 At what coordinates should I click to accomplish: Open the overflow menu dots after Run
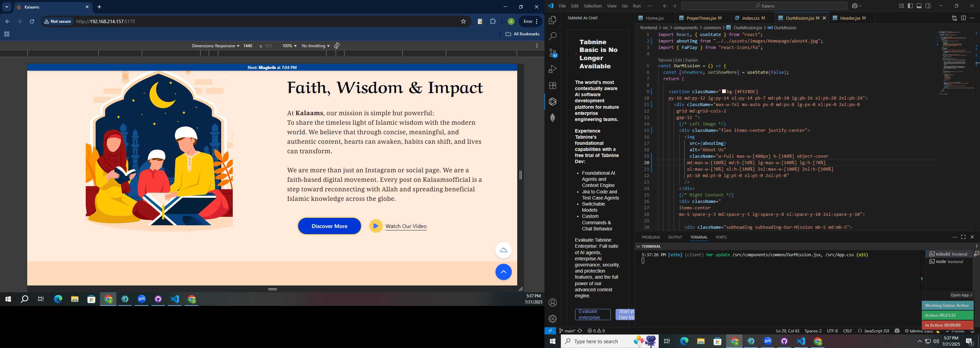[x=650, y=6]
